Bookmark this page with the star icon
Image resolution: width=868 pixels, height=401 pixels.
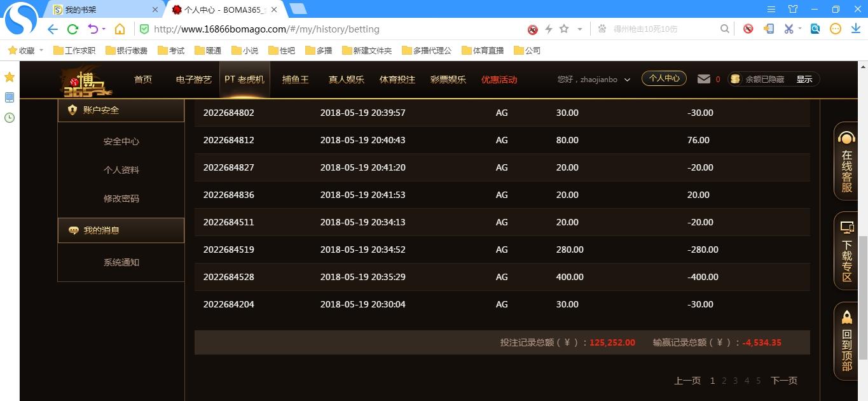click(x=563, y=29)
